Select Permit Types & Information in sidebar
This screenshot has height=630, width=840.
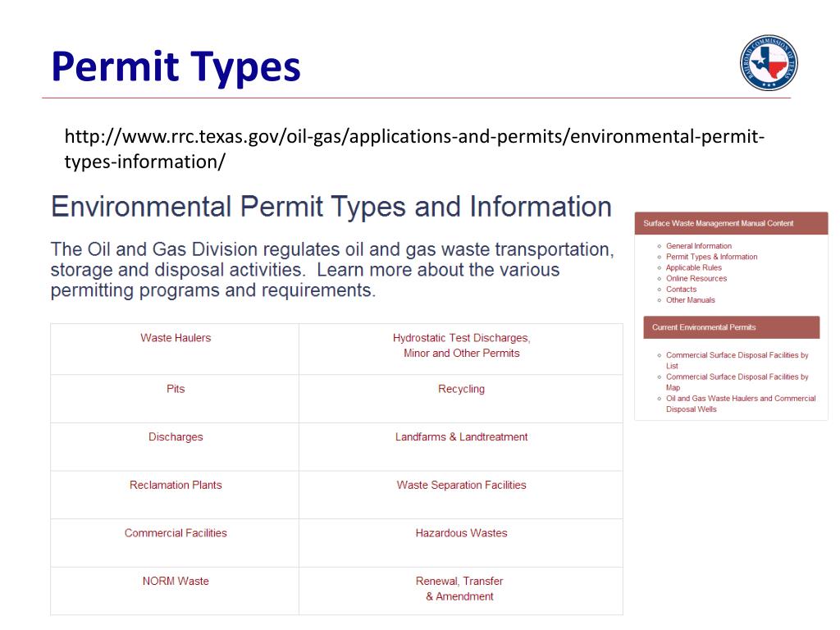pyautogui.click(x=711, y=257)
